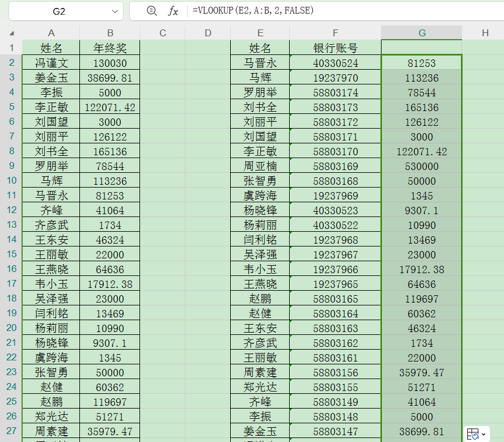Click cell 姜金玉 in column A

click(51, 78)
